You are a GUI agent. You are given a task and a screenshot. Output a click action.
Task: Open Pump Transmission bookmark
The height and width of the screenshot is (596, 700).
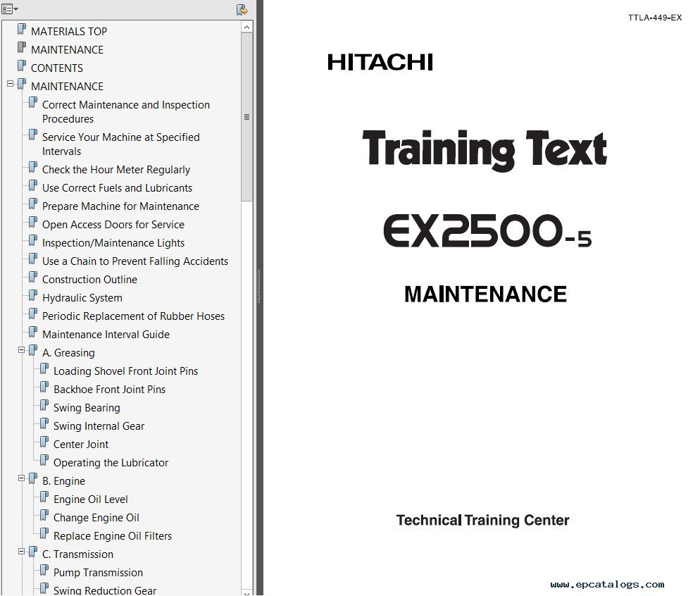click(98, 572)
